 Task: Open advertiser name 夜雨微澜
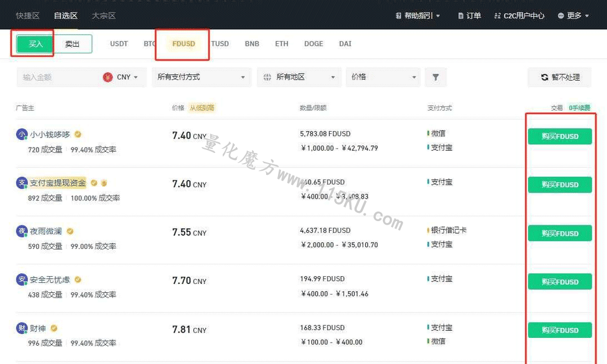point(46,231)
